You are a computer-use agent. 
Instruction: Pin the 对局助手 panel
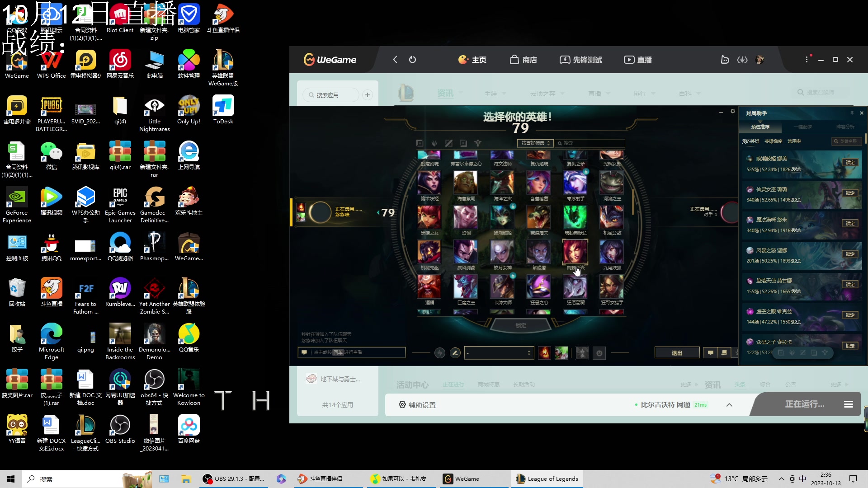pyautogui.click(x=852, y=113)
